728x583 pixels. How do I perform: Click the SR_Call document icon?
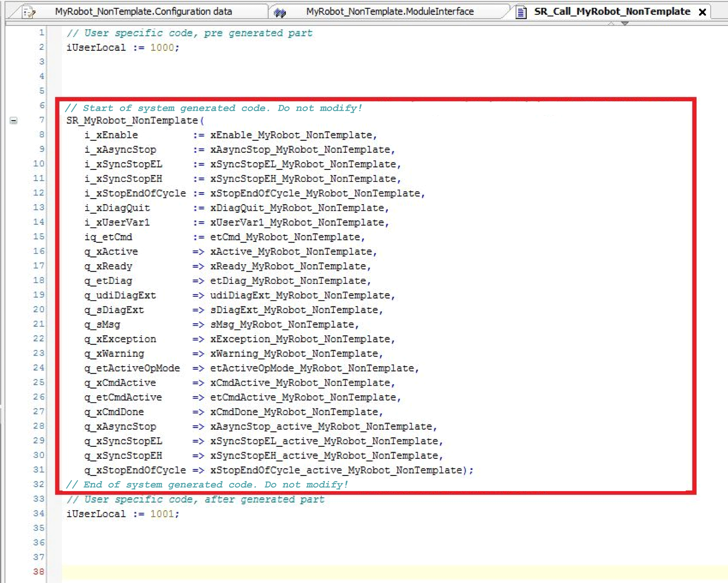click(x=521, y=12)
